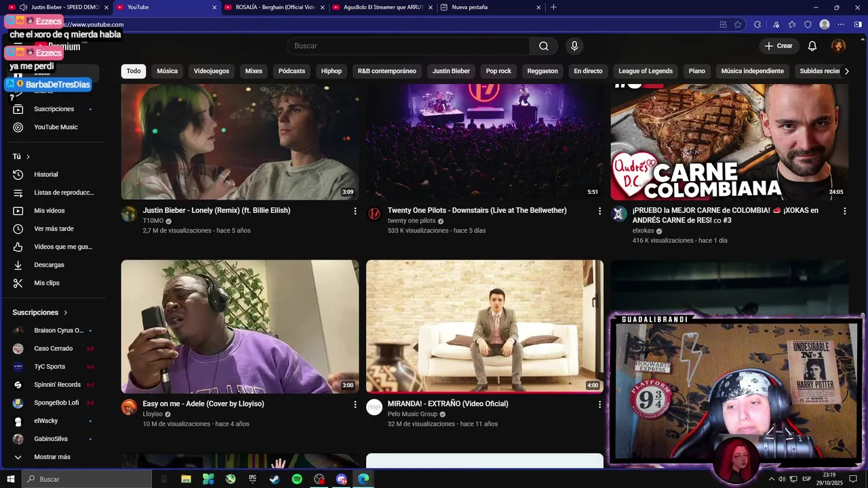Select the En directo category chip

click(588, 71)
